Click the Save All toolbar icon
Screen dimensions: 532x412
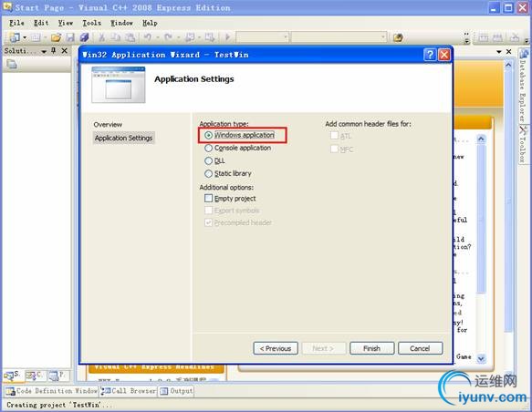tap(84, 37)
